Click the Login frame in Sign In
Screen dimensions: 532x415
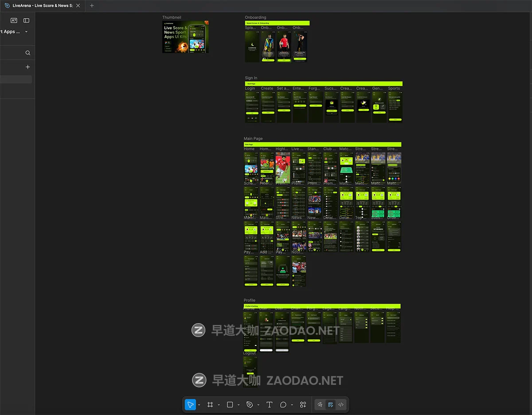pyautogui.click(x=252, y=107)
